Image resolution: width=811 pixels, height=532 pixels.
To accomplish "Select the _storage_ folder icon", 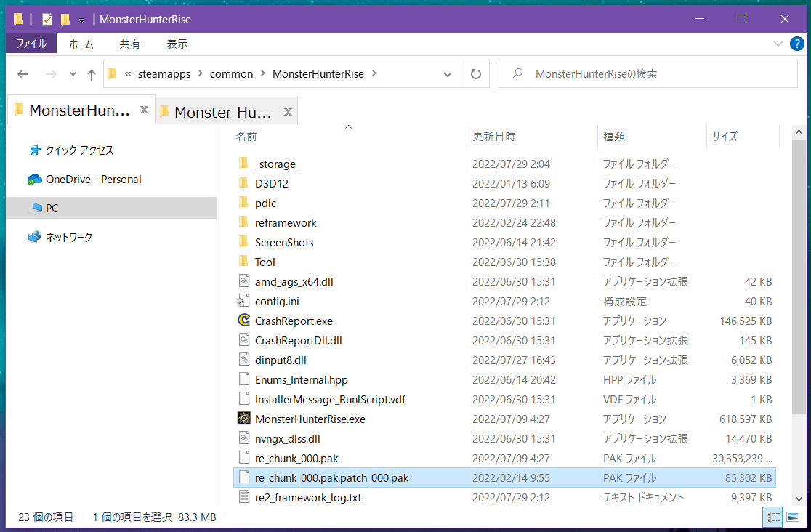I will coord(243,164).
